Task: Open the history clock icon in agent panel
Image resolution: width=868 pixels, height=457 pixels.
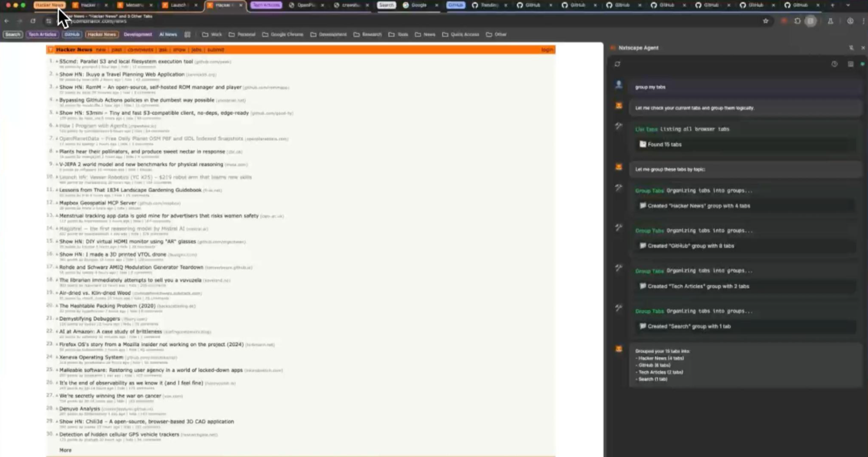Action: click(x=834, y=64)
